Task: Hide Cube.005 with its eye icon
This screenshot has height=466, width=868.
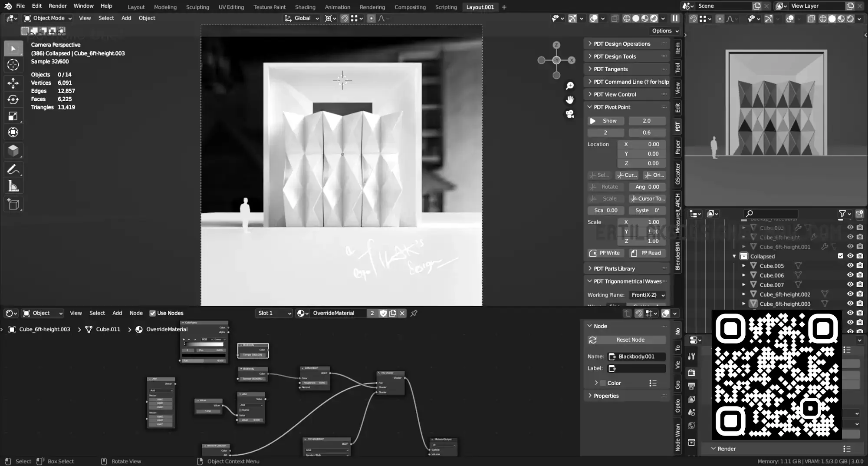Action: tap(850, 266)
